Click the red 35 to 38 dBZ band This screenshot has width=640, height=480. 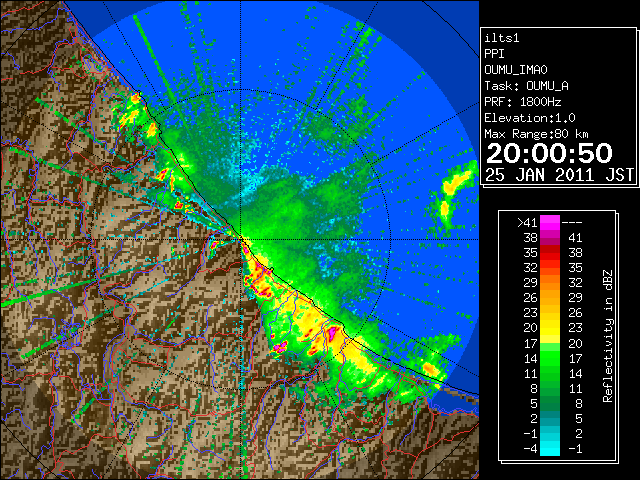point(550,253)
